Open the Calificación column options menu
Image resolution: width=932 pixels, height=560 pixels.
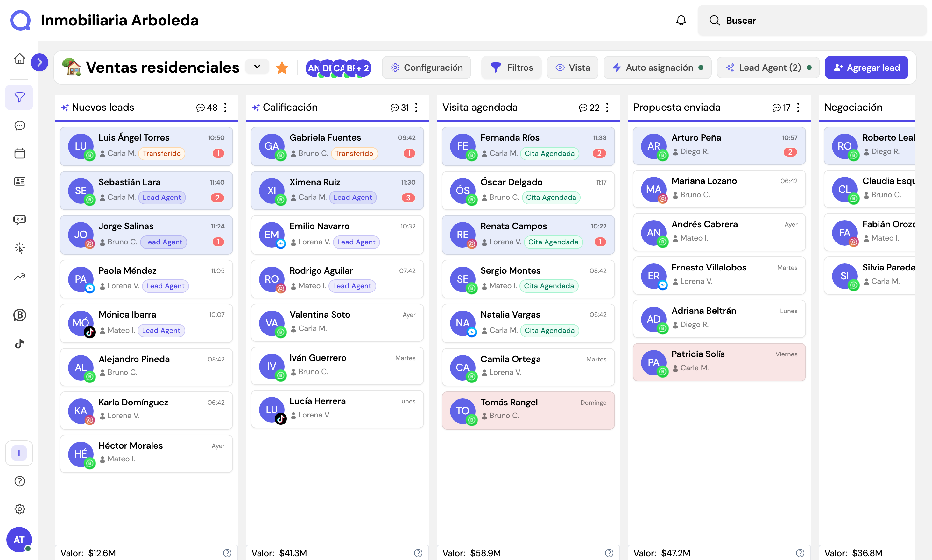click(416, 108)
